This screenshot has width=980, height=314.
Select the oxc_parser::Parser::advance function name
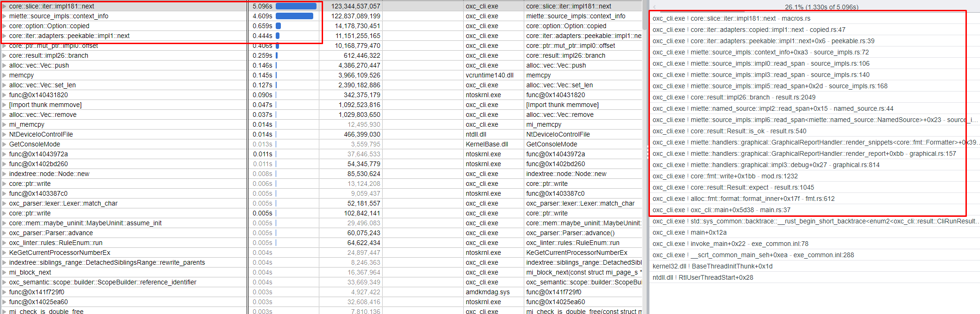click(51, 233)
